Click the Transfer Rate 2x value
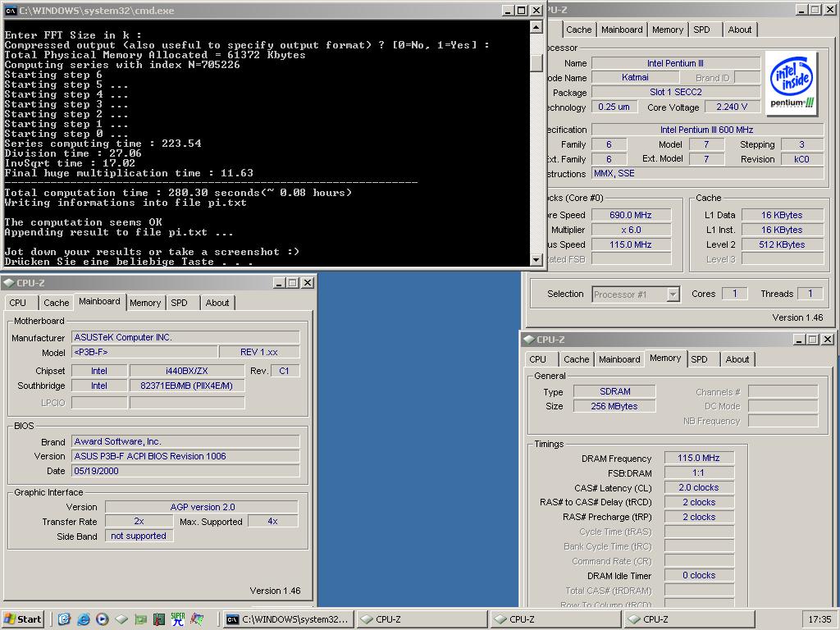The width and height of the screenshot is (840, 630). pos(139,521)
